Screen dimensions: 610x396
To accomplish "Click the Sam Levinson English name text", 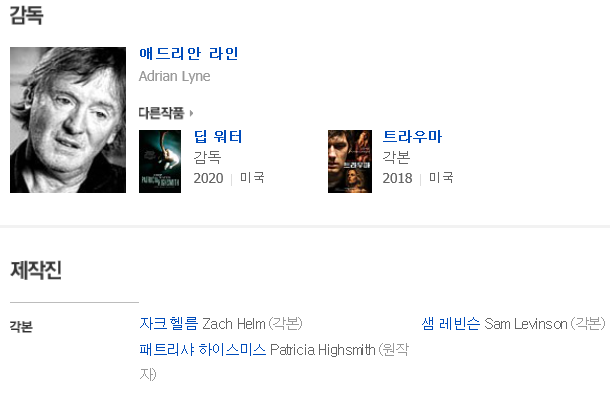I will (x=526, y=324).
